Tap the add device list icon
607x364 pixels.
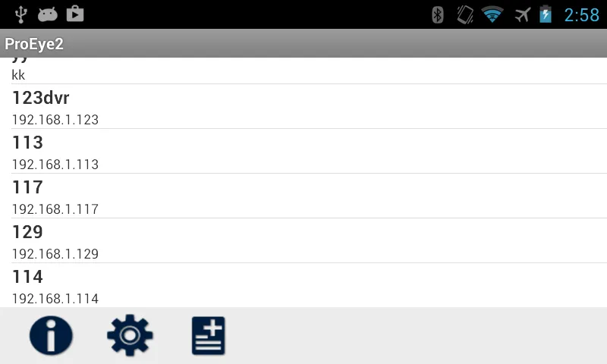[208, 335]
